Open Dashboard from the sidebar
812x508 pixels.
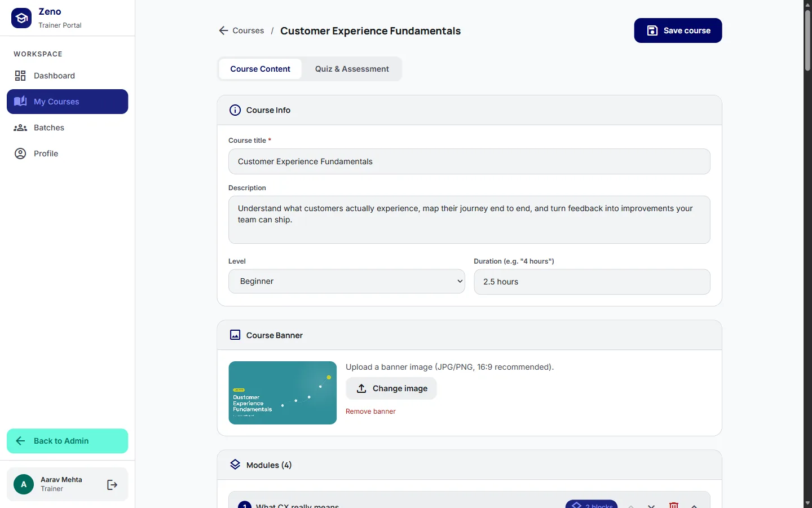point(67,76)
